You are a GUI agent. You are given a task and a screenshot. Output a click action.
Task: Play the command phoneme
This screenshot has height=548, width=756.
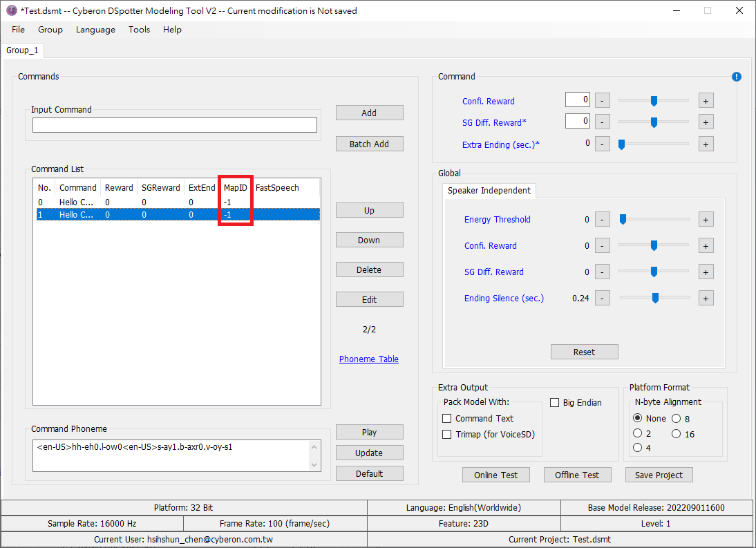tap(369, 433)
